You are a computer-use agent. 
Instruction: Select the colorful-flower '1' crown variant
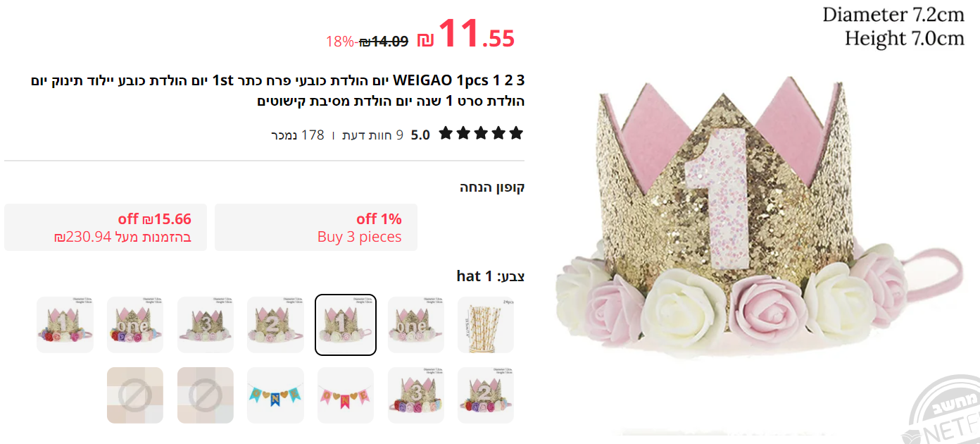(x=65, y=325)
